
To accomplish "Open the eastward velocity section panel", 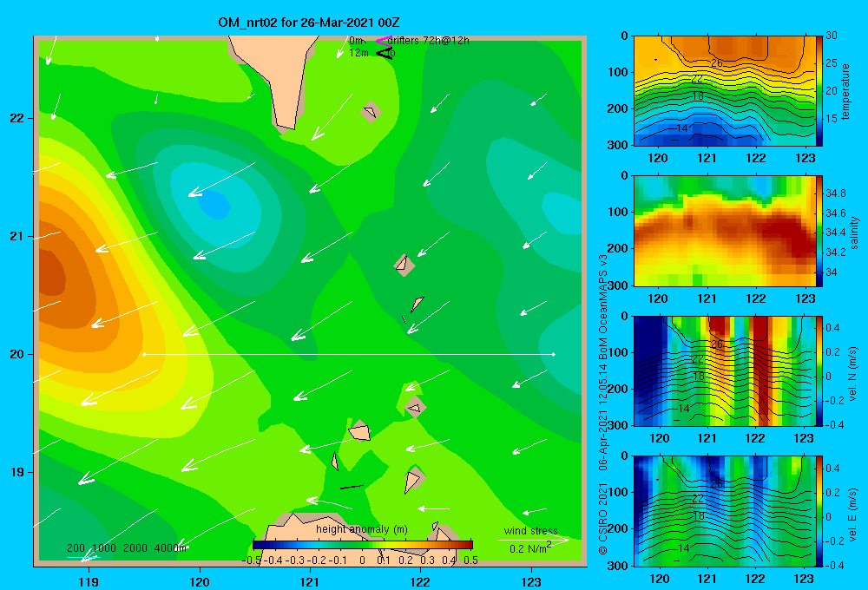I will (x=724, y=511).
